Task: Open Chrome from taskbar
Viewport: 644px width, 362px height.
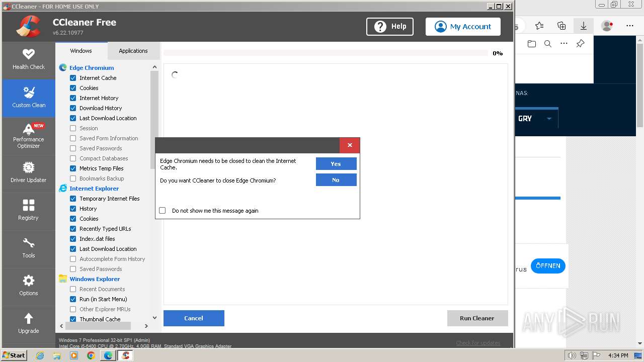Action: pyautogui.click(x=91, y=355)
